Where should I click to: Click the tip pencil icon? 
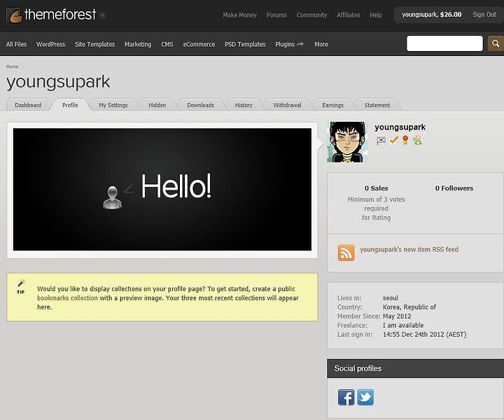(x=21, y=286)
